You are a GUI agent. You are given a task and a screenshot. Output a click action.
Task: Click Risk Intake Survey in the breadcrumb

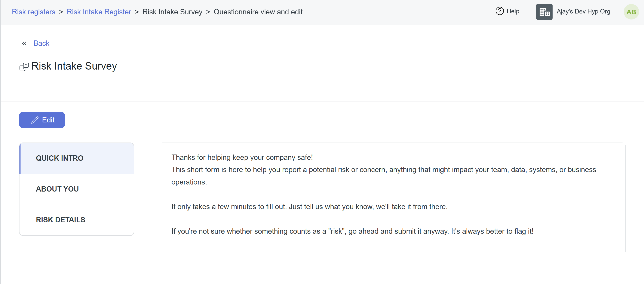(x=172, y=12)
